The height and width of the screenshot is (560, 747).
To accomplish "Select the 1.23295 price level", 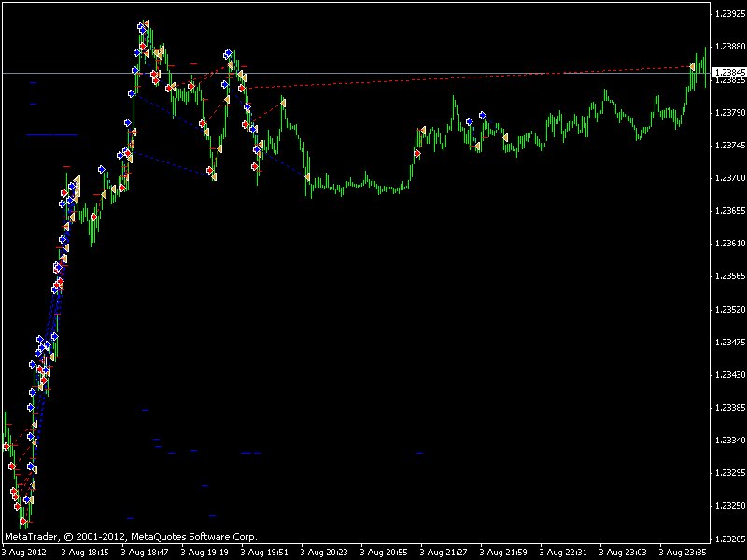I will coord(730,473).
